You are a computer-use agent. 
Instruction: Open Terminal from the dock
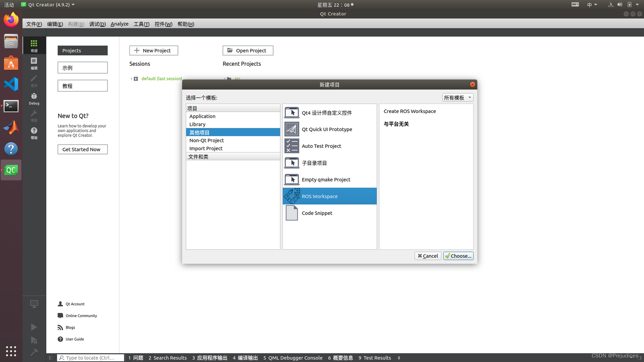[x=11, y=106]
